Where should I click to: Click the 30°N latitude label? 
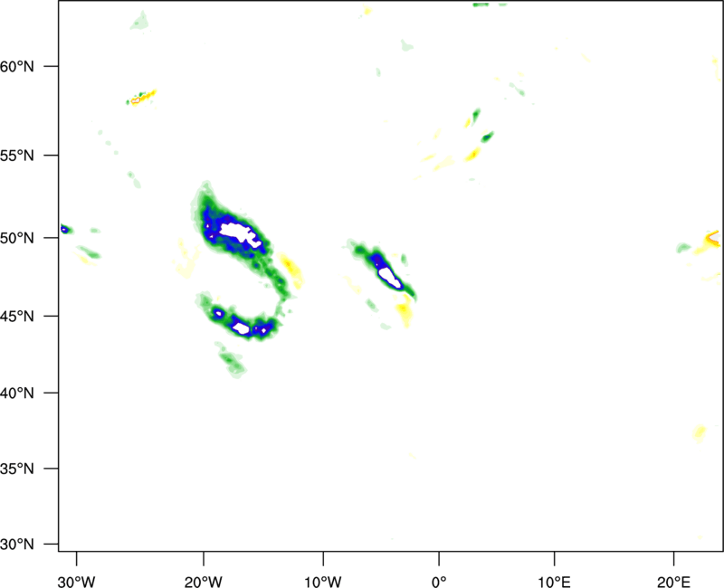point(17,545)
